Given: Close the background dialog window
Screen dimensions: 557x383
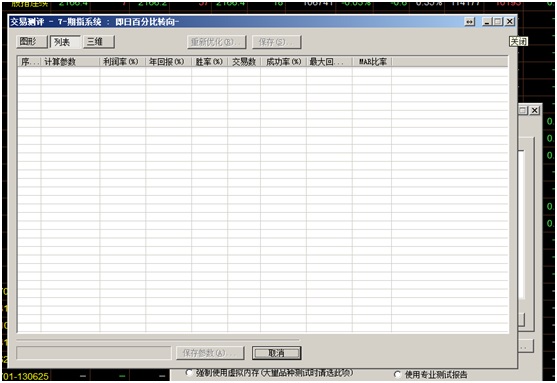Looking at the screenshot, I should point(535,110).
